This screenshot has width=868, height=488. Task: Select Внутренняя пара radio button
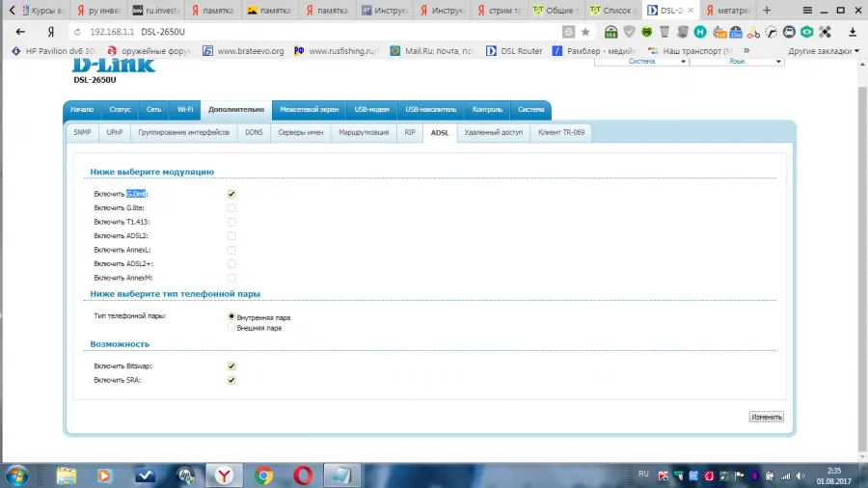tap(231, 316)
